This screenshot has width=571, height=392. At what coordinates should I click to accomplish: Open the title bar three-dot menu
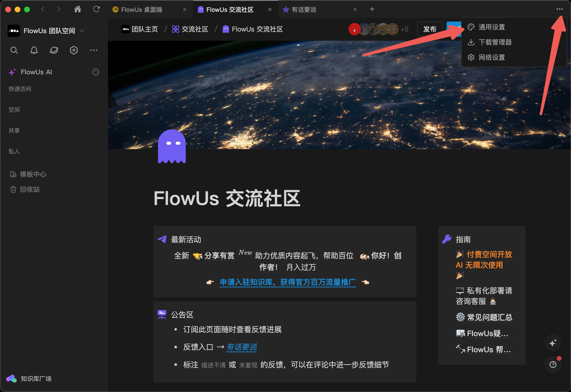click(559, 9)
